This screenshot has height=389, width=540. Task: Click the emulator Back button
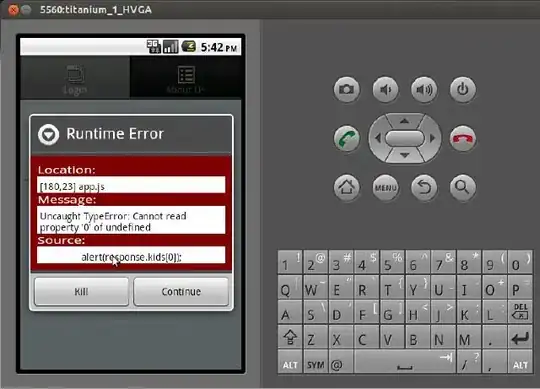click(x=424, y=188)
